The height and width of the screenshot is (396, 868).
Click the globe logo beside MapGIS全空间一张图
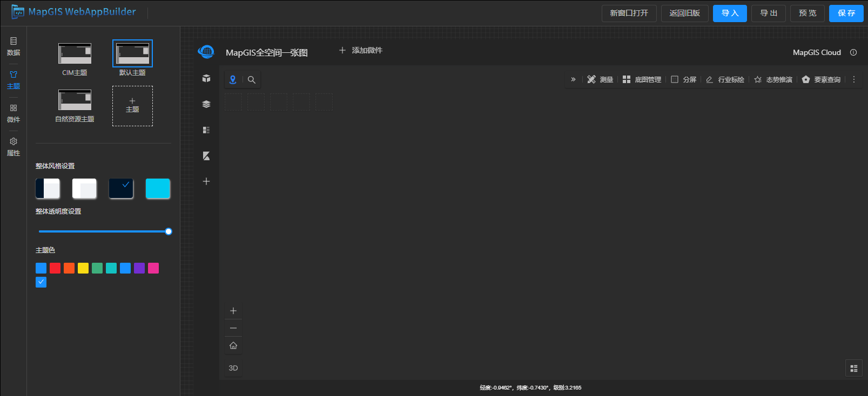coord(206,52)
